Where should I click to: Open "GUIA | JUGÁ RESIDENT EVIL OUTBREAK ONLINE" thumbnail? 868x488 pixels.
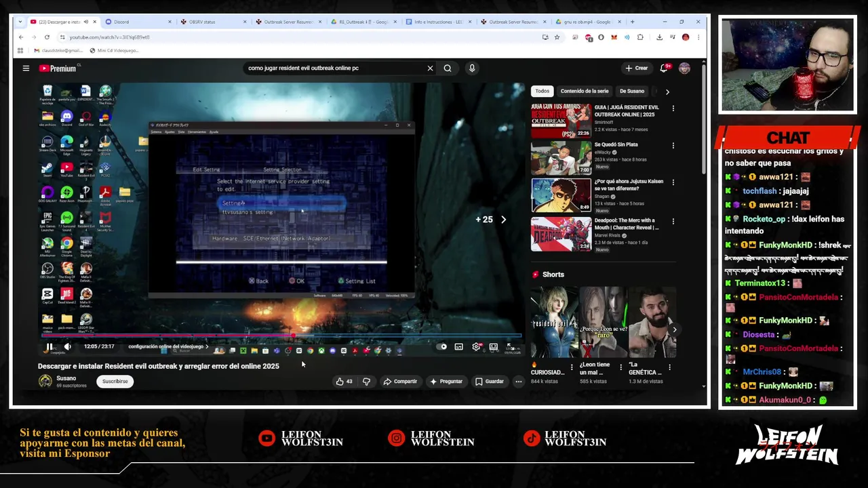[x=561, y=121]
